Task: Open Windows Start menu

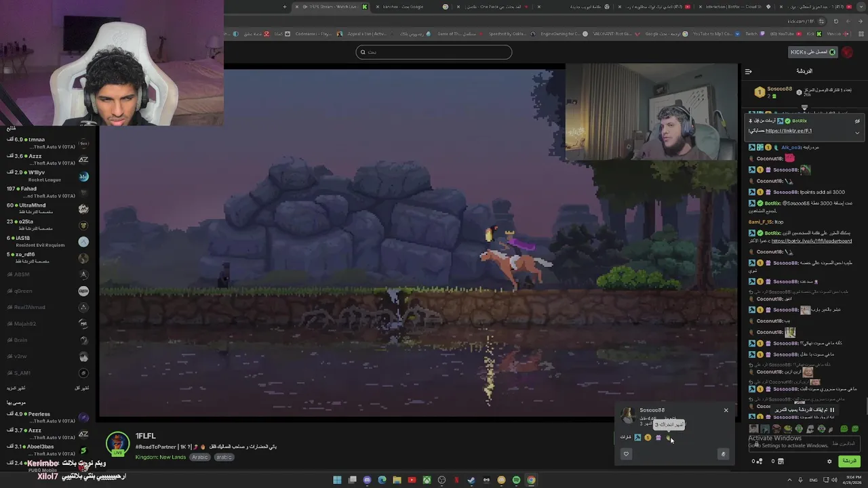Action: [337, 480]
